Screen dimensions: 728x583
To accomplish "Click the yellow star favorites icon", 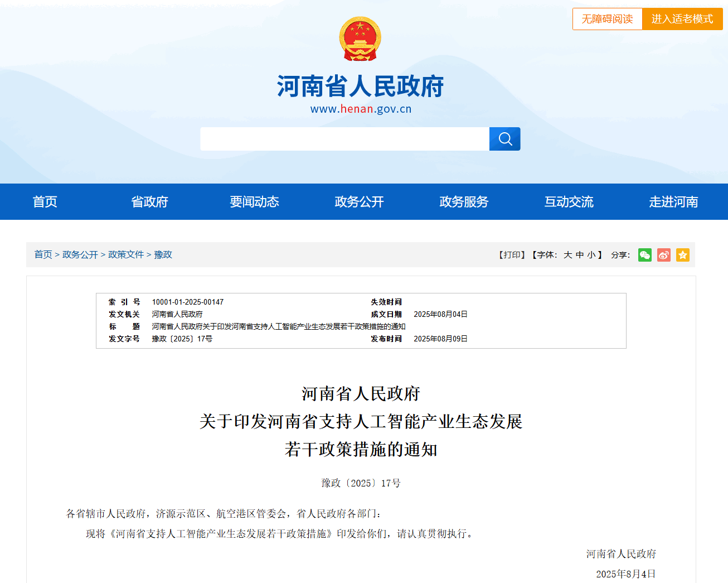I will (x=682, y=255).
